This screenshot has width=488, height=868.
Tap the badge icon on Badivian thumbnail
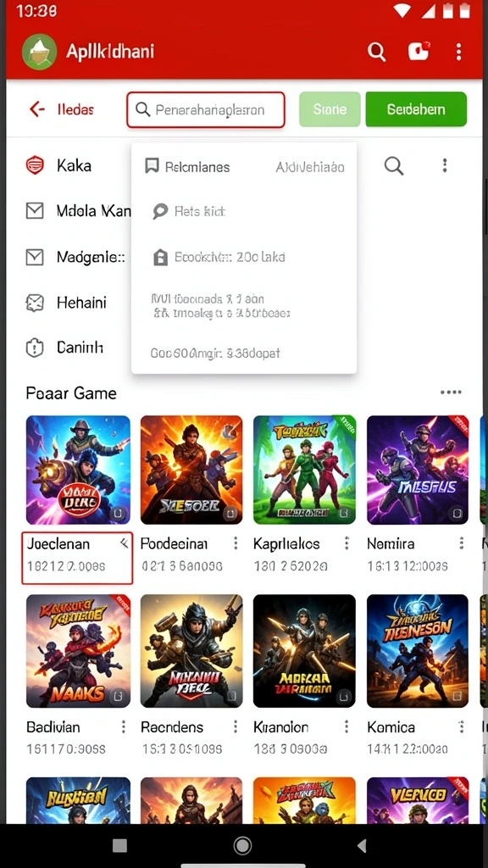coord(117,697)
